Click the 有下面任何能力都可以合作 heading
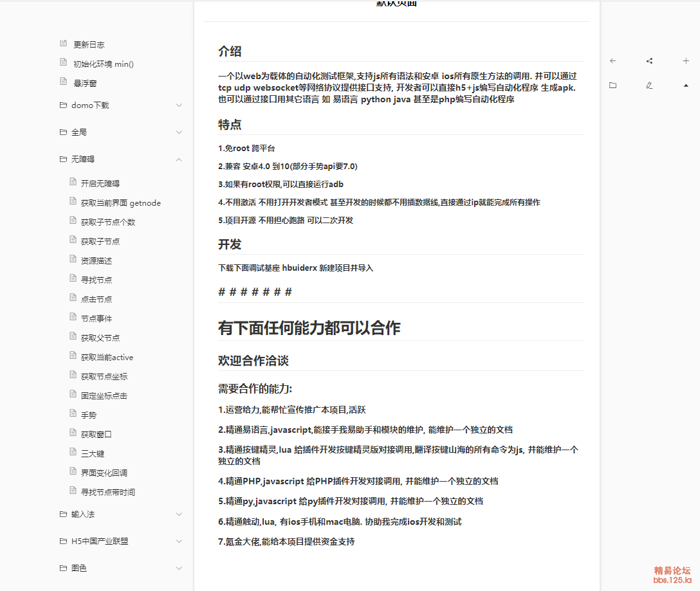Screen dimensions: 700x591 click(x=309, y=328)
